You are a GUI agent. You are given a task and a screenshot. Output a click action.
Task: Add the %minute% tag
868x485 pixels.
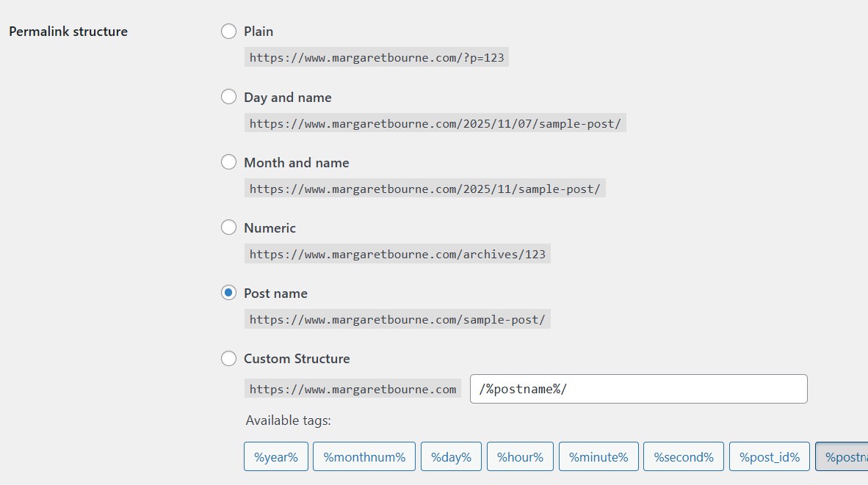click(598, 456)
